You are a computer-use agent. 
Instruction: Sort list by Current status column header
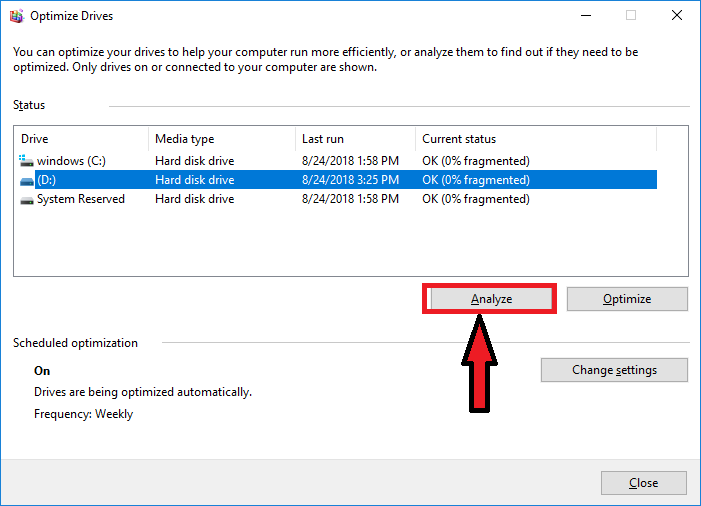535,139
